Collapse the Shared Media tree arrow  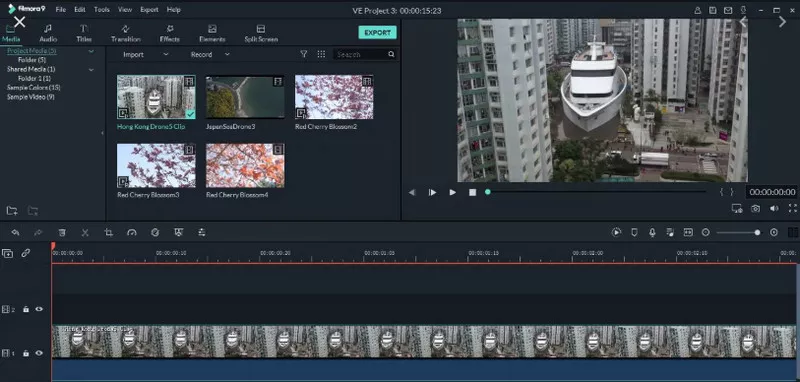tap(91, 69)
